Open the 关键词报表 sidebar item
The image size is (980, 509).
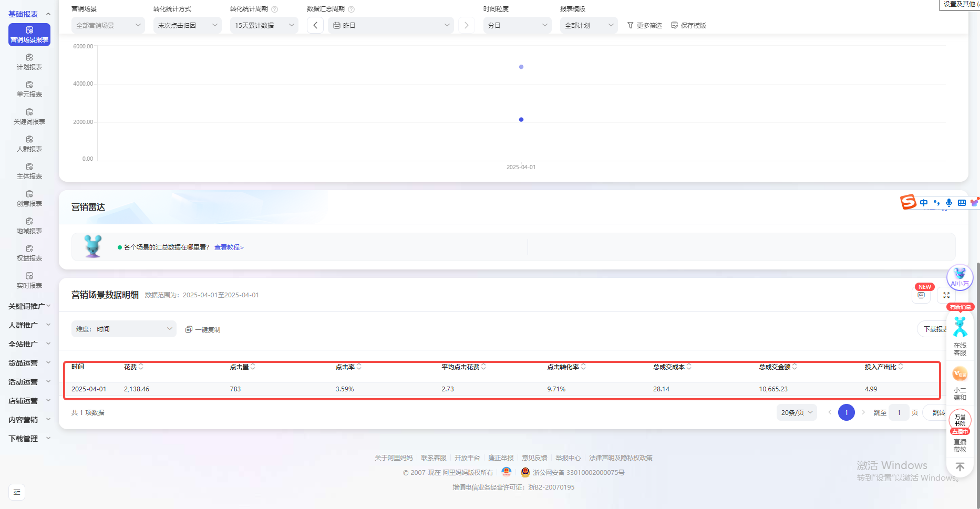(29, 117)
